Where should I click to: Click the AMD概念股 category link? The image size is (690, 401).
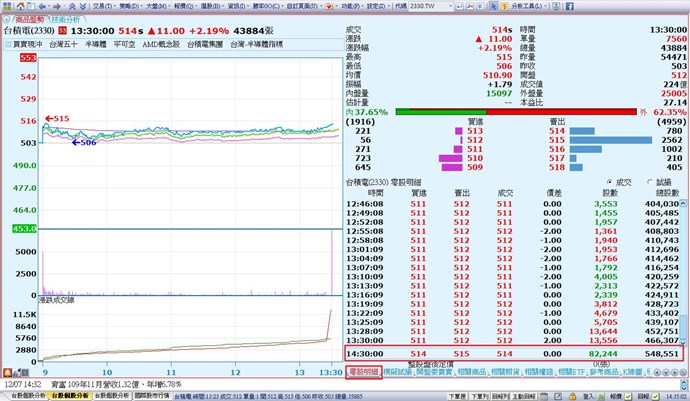pos(161,44)
